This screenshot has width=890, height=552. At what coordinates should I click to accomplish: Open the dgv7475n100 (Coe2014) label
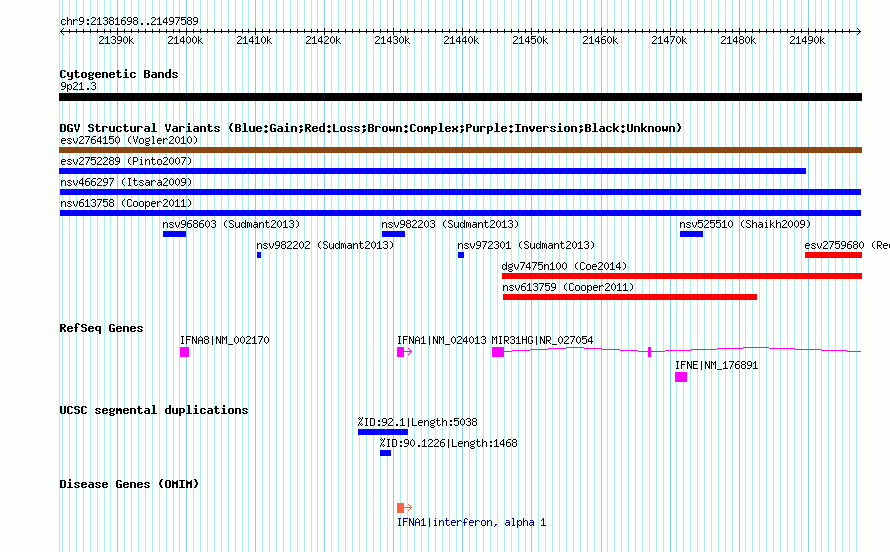point(564,266)
